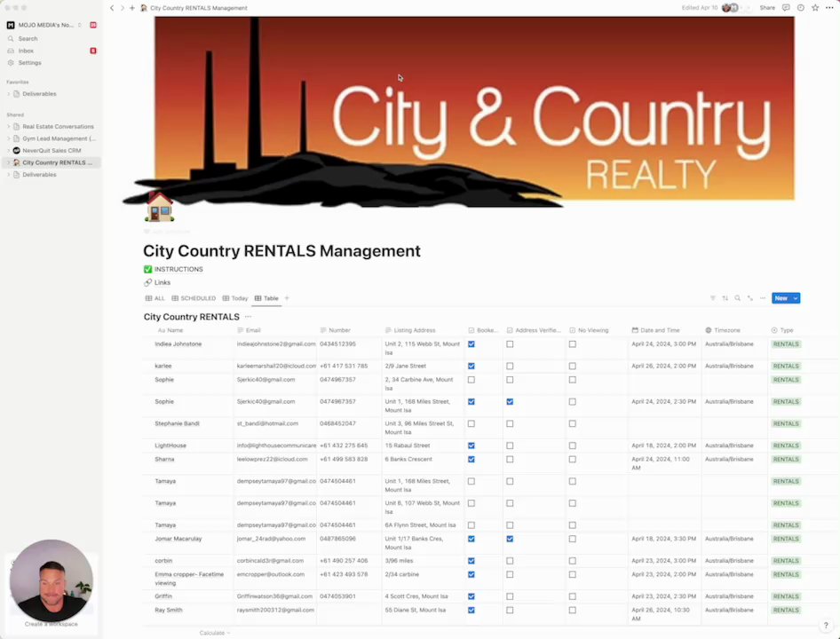Create new record with New button
840x639 pixels.
coord(781,298)
